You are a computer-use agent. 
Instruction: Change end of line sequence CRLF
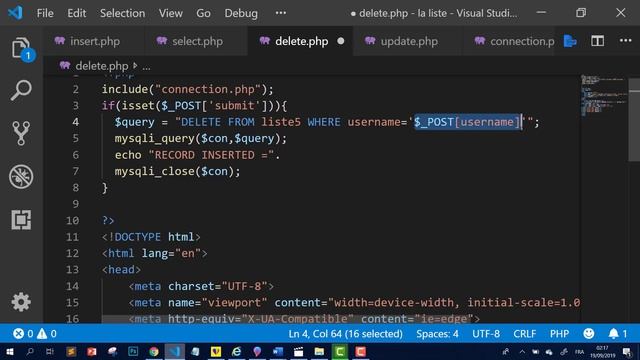(x=524, y=334)
